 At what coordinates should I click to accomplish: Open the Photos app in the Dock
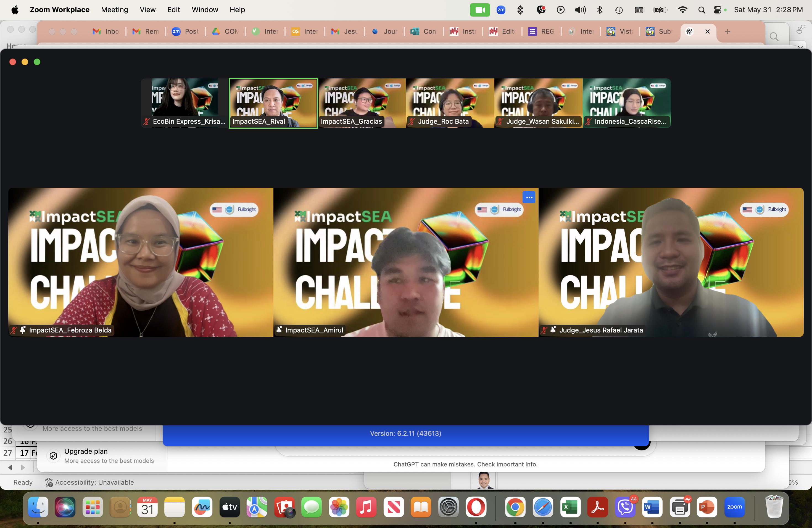339,507
